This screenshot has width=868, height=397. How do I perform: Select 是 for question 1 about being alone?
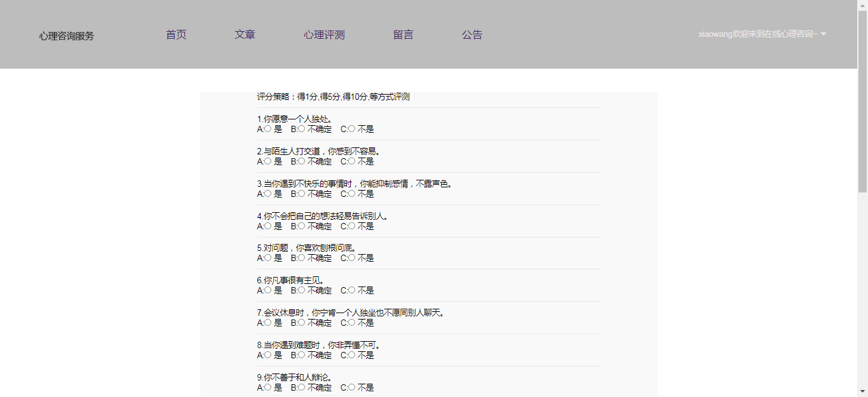tap(268, 129)
